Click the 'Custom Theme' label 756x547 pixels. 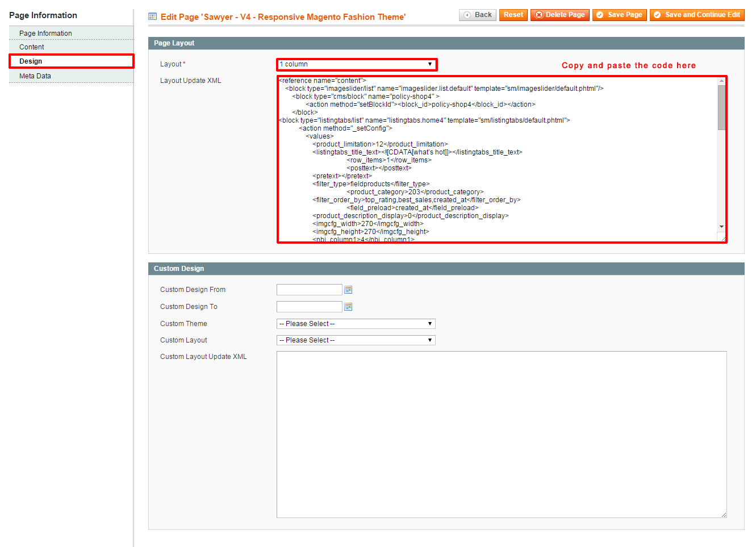click(x=183, y=324)
